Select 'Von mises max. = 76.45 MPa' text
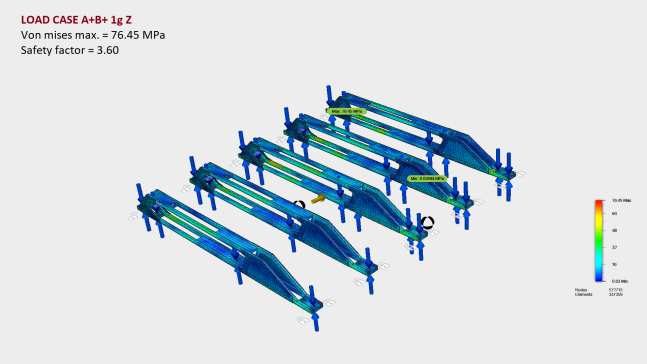The height and width of the screenshot is (364, 647). click(93, 35)
